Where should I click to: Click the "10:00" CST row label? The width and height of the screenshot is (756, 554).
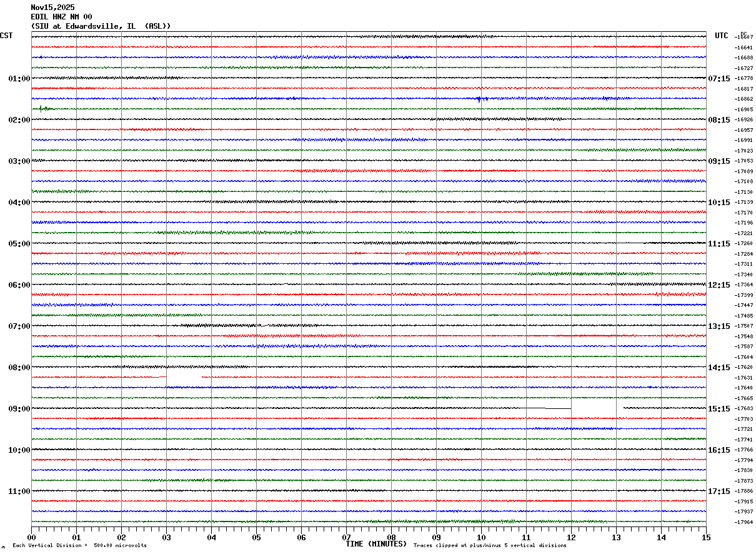[x=19, y=450]
